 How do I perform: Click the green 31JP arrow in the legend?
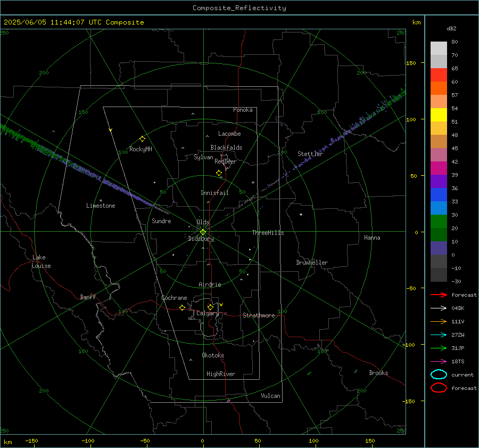point(439,348)
